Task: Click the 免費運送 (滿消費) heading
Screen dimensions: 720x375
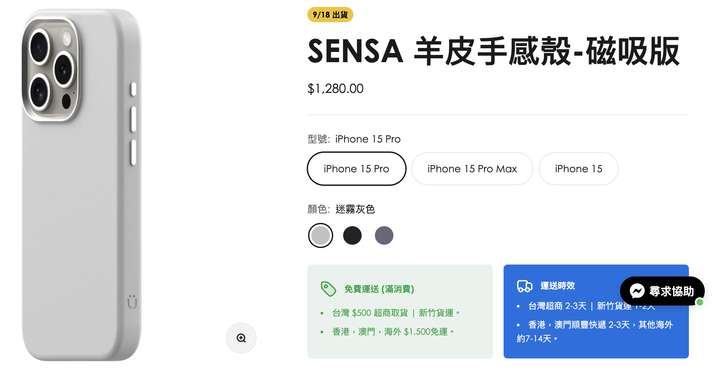Action: point(379,289)
